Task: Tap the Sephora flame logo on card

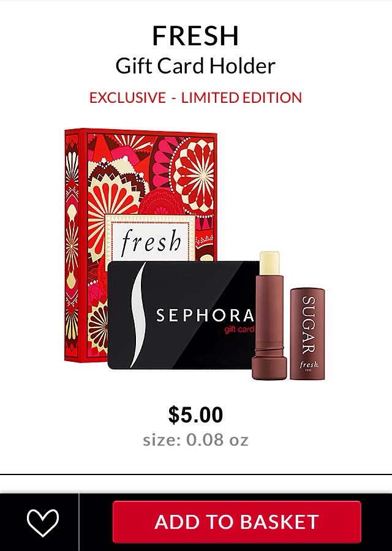Action: pyautogui.click(x=137, y=315)
